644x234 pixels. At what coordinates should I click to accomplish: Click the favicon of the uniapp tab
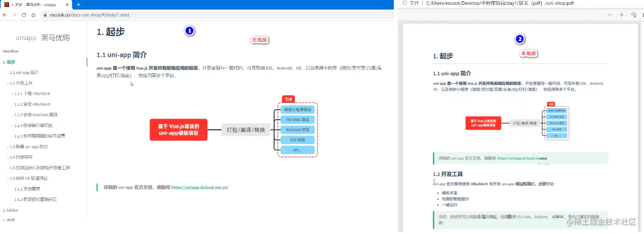(x=7, y=4)
